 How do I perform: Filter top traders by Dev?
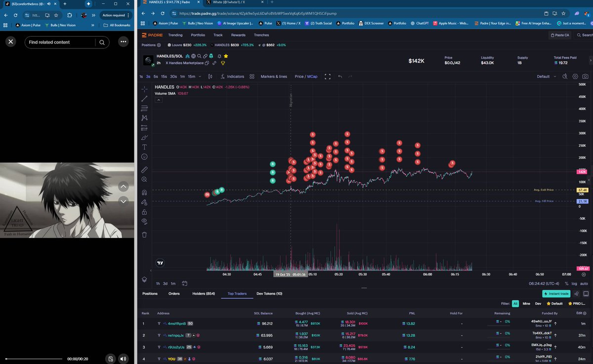(539, 304)
